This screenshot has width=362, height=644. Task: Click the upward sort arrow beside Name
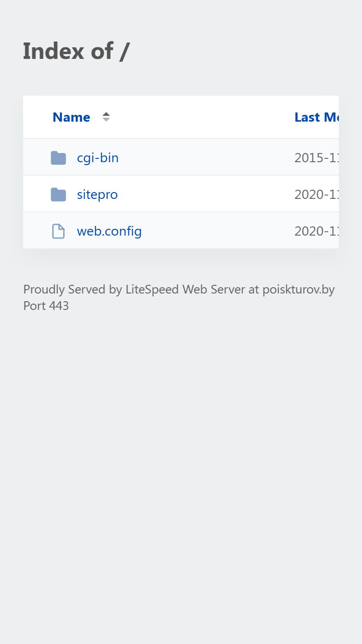pos(106,114)
